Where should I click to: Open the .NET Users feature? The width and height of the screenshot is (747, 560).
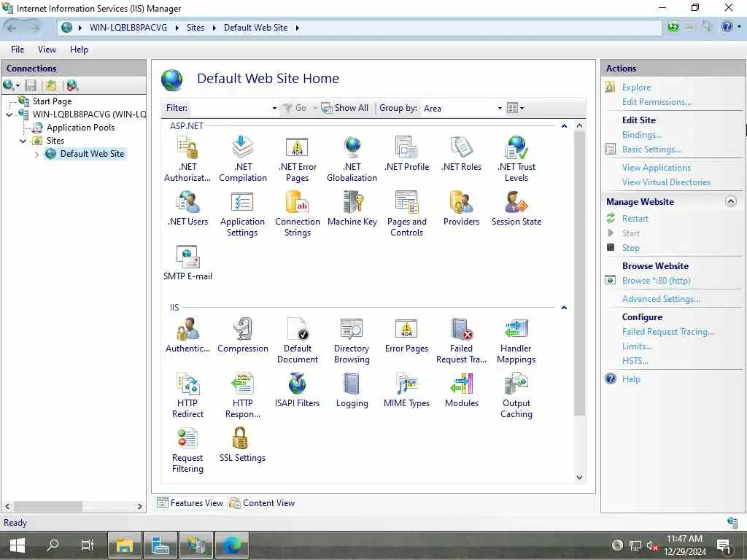click(x=187, y=209)
